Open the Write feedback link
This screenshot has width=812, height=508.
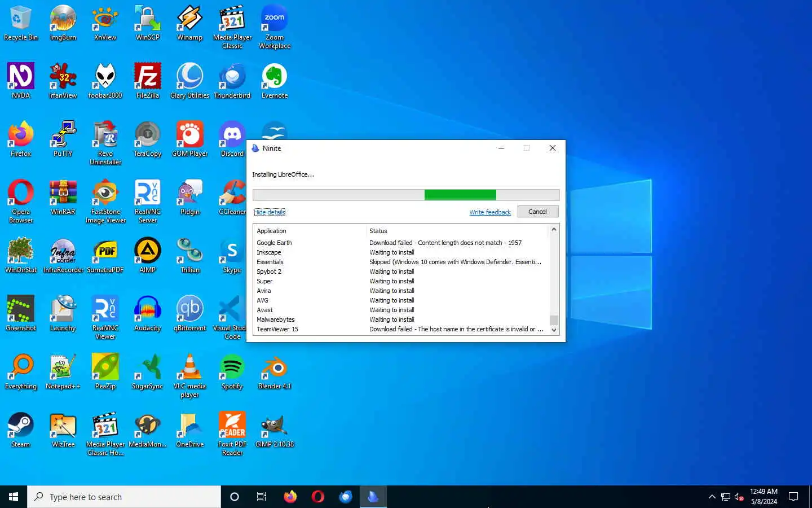tap(490, 212)
